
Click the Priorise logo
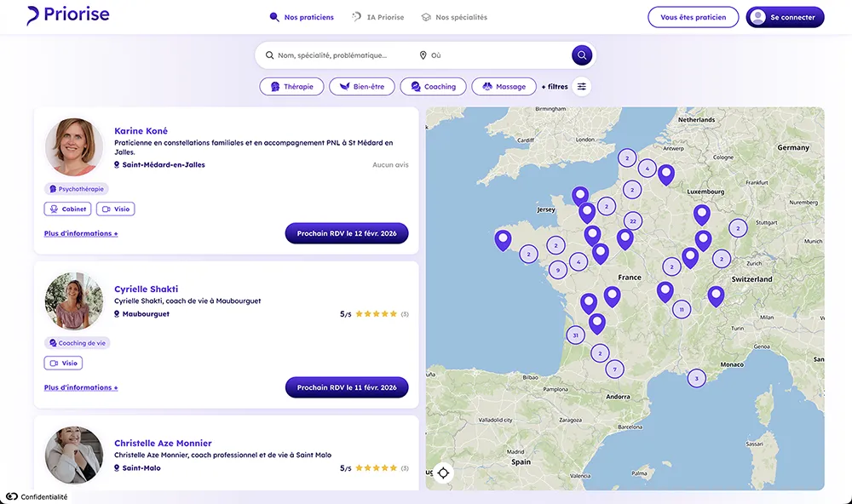click(x=68, y=15)
